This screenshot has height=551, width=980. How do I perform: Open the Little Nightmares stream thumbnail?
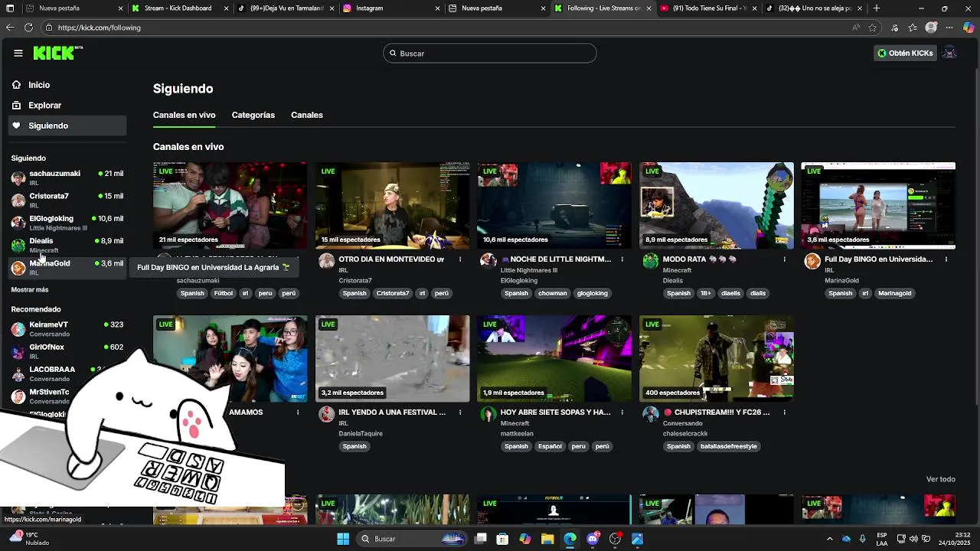[x=554, y=205]
